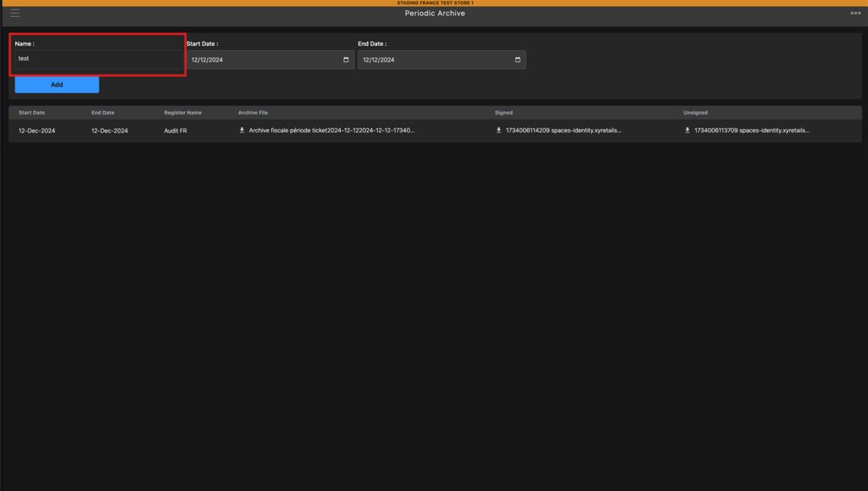Click the Register Name column header
Image resolution: width=868 pixels, height=491 pixels.
click(x=183, y=113)
